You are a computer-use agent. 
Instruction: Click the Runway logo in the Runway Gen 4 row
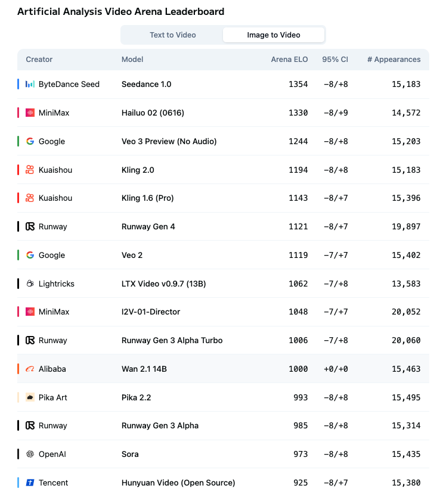[x=30, y=226]
